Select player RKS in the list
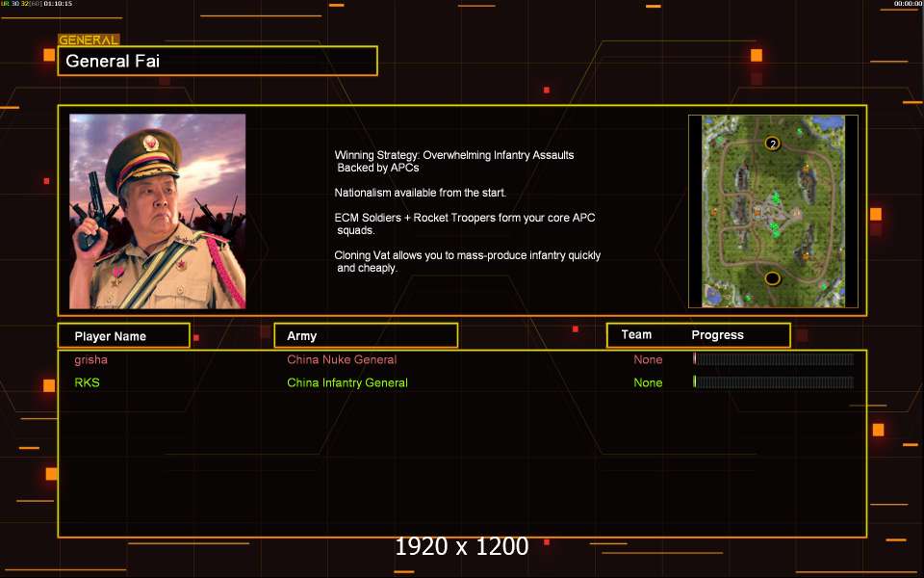This screenshot has width=924, height=578. pos(87,382)
